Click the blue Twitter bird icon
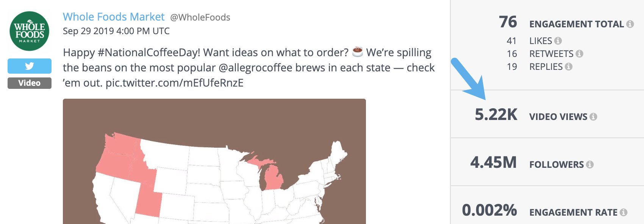644x224 pixels. pos(30,66)
